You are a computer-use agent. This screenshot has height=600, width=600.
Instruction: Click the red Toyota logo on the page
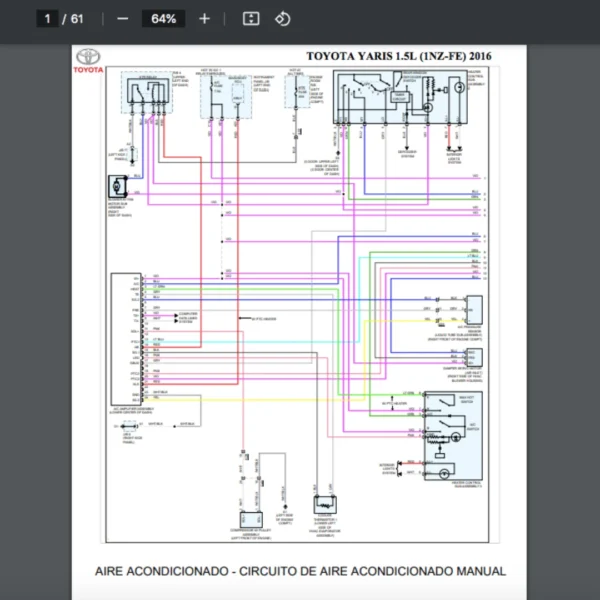88,61
